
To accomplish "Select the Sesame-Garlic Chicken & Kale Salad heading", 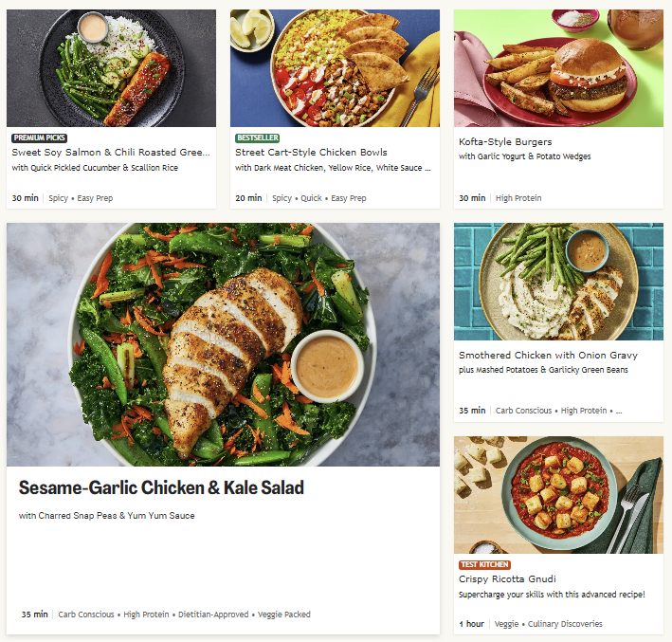I will [161, 488].
